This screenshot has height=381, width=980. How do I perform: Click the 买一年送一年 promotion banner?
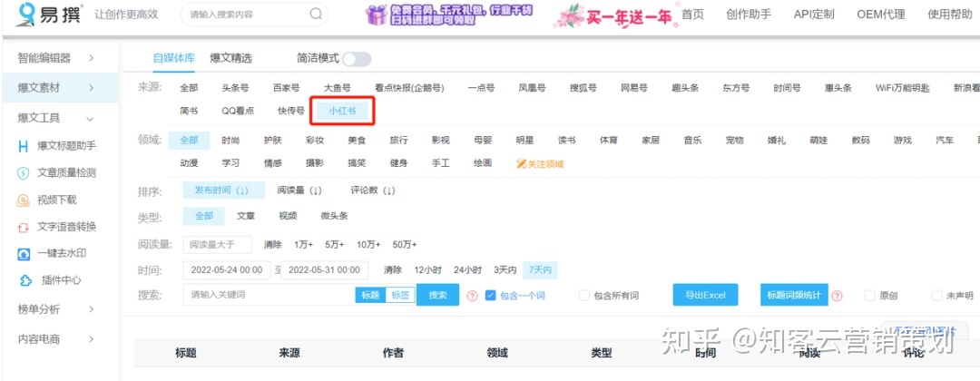pos(613,15)
